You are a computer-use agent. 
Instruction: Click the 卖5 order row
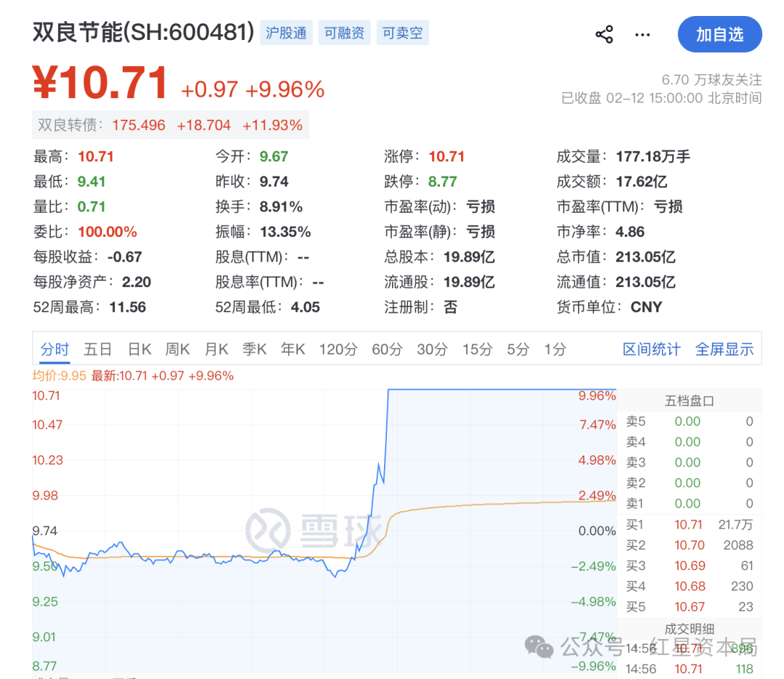pos(690,421)
